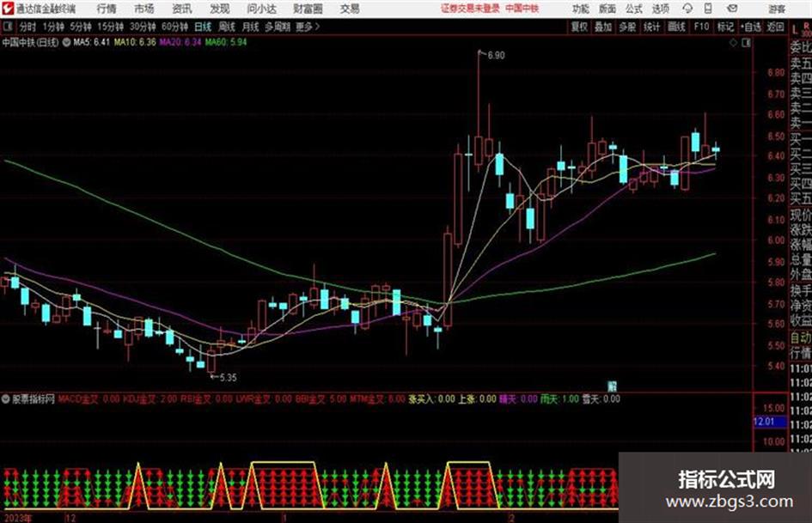Screen dimensions: 812x523
Task: Click the 叠加 overlay button
Action: point(603,27)
